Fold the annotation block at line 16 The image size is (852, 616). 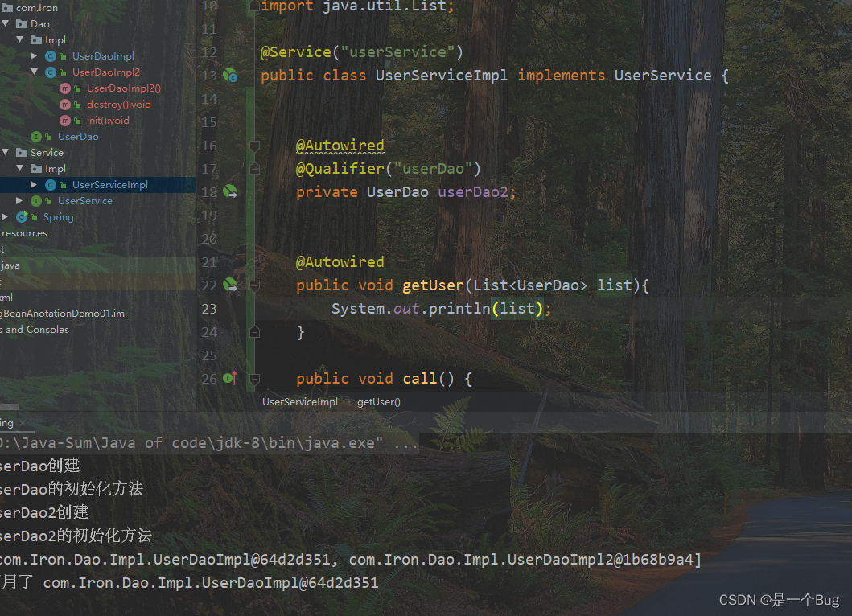pos(254,145)
